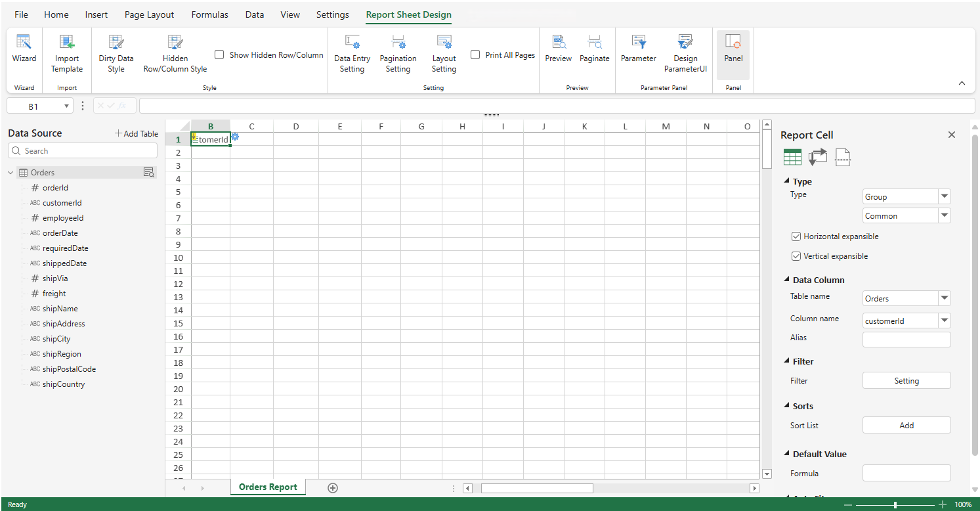Open Dirty Data Style

(116, 54)
